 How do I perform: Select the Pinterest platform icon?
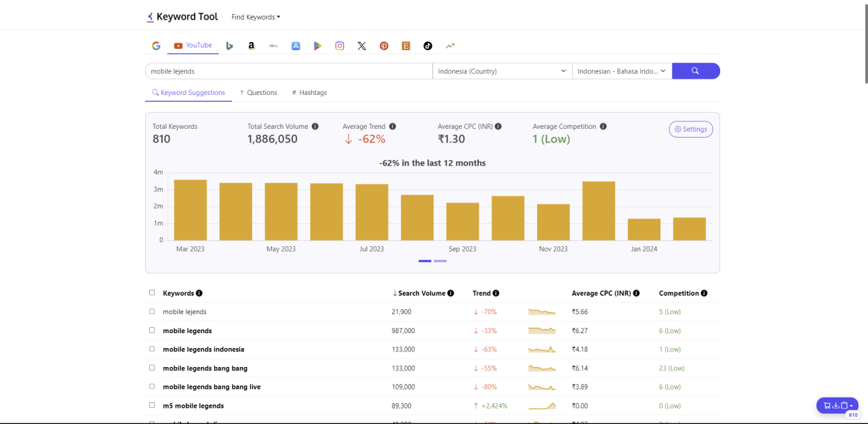pos(384,45)
